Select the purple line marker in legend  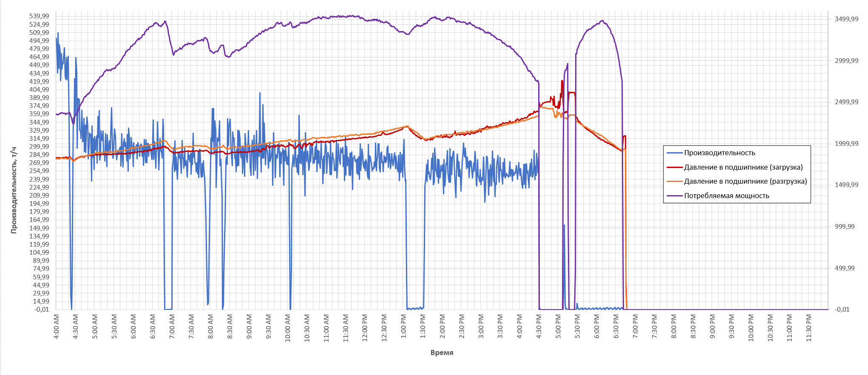(x=675, y=196)
